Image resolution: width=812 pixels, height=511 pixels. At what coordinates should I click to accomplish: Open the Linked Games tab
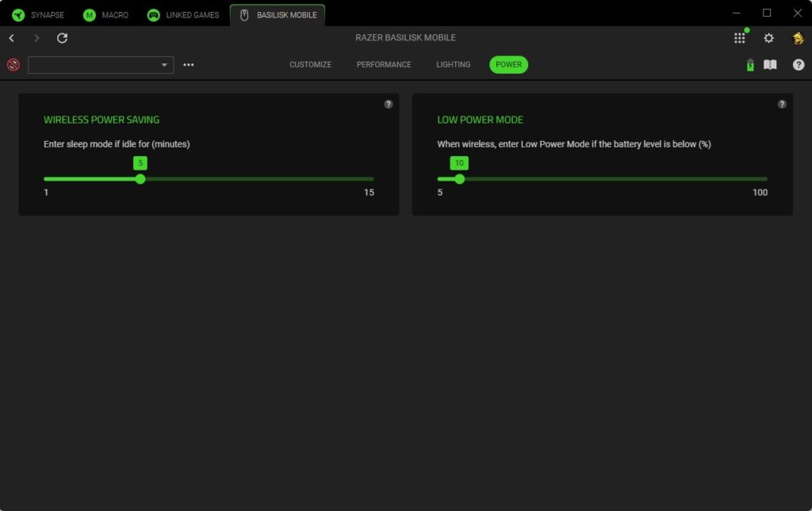click(183, 15)
